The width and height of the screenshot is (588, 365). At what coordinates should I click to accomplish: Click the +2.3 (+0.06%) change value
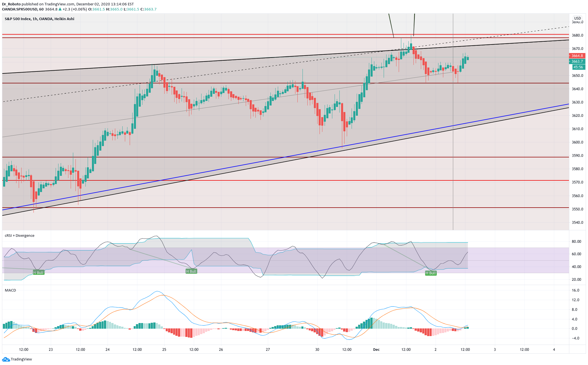coord(75,9)
